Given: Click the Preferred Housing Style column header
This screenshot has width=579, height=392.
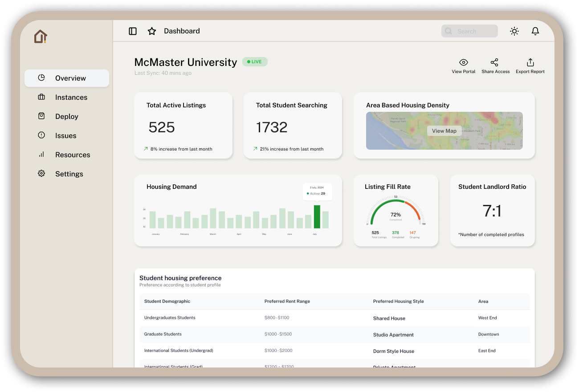Looking at the screenshot, I should (399, 302).
